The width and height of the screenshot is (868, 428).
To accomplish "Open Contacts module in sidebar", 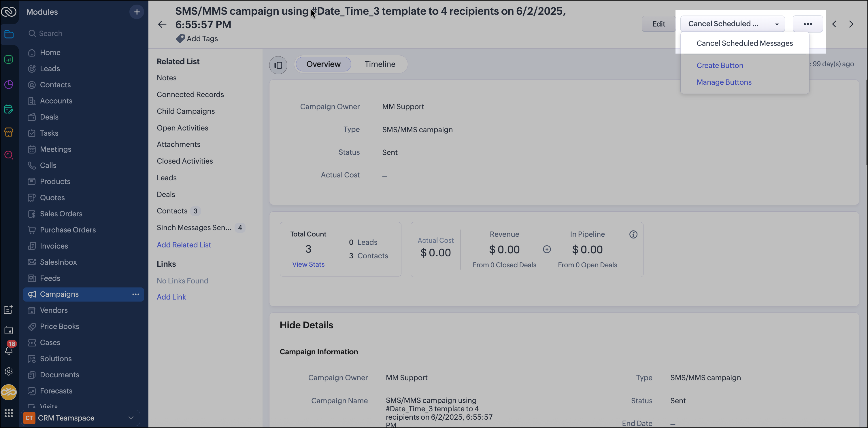I will (55, 85).
